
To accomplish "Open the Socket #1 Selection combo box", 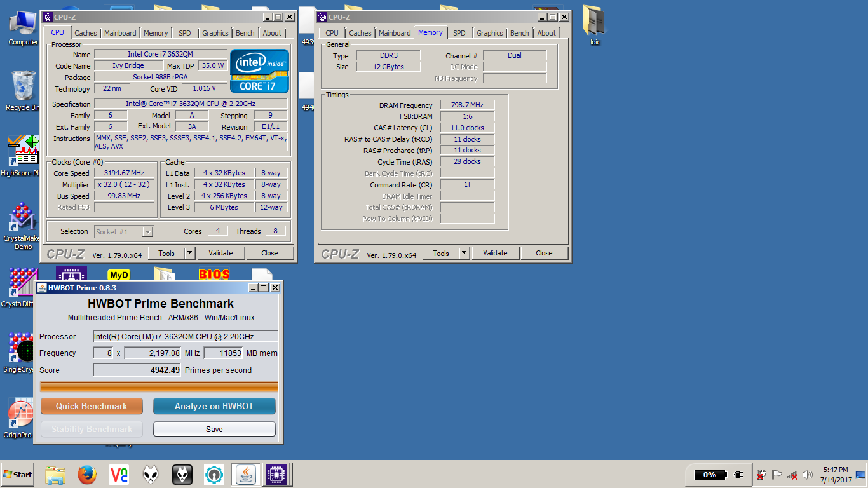I will point(124,232).
